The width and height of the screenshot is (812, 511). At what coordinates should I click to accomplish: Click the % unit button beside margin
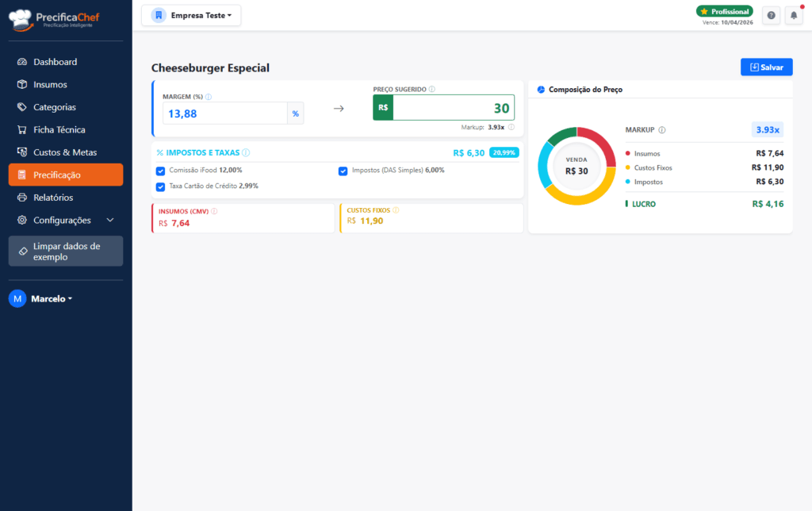(295, 113)
